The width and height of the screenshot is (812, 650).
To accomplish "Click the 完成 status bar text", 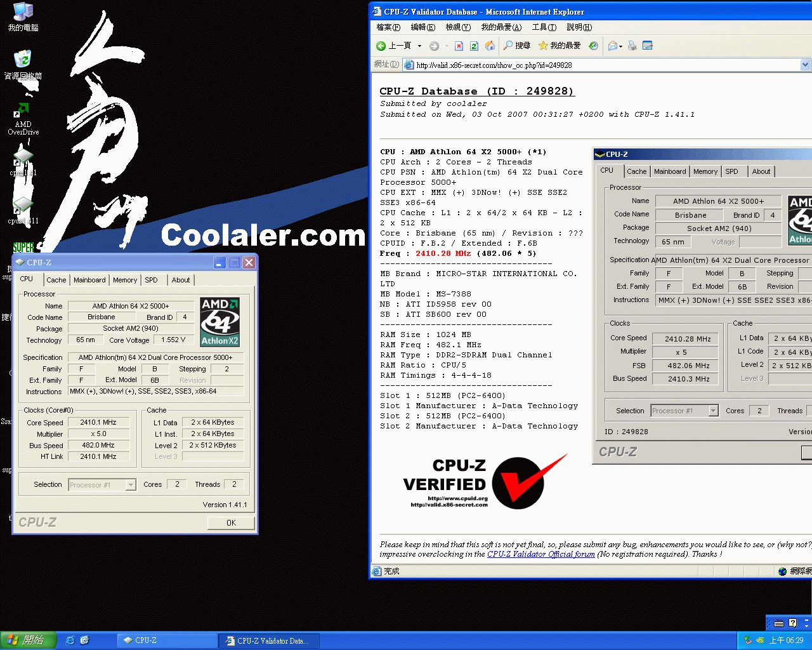I will point(391,571).
